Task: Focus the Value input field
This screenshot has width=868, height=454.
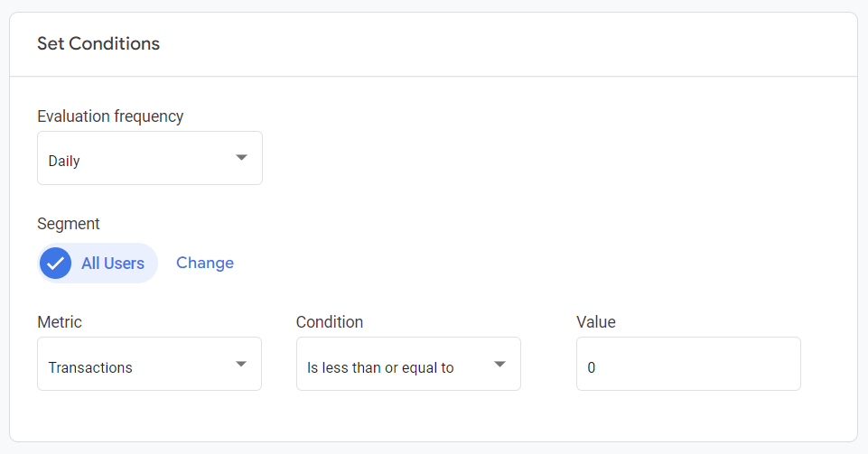Action: pos(688,365)
